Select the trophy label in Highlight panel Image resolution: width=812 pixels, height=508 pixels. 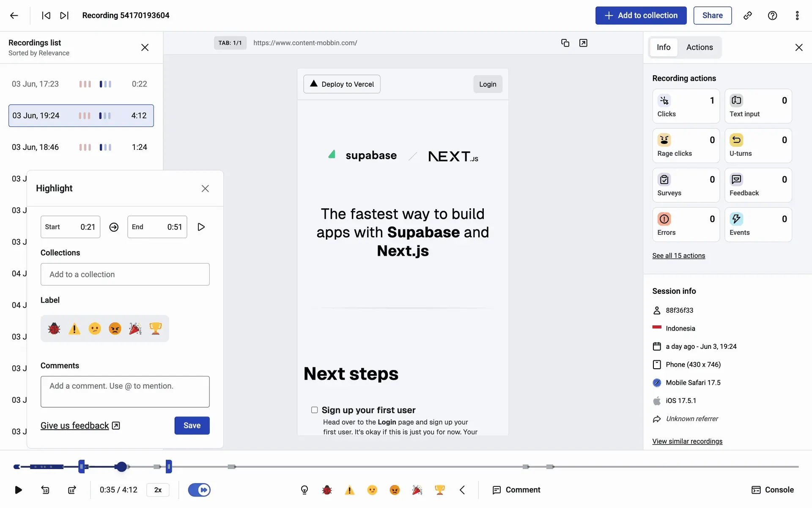156,329
